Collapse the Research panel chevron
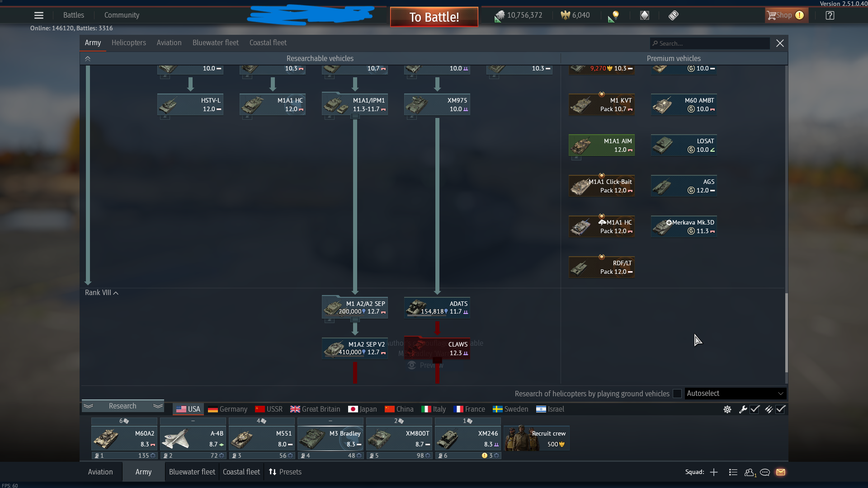The height and width of the screenshot is (488, 868). click(x=89, y=406)
